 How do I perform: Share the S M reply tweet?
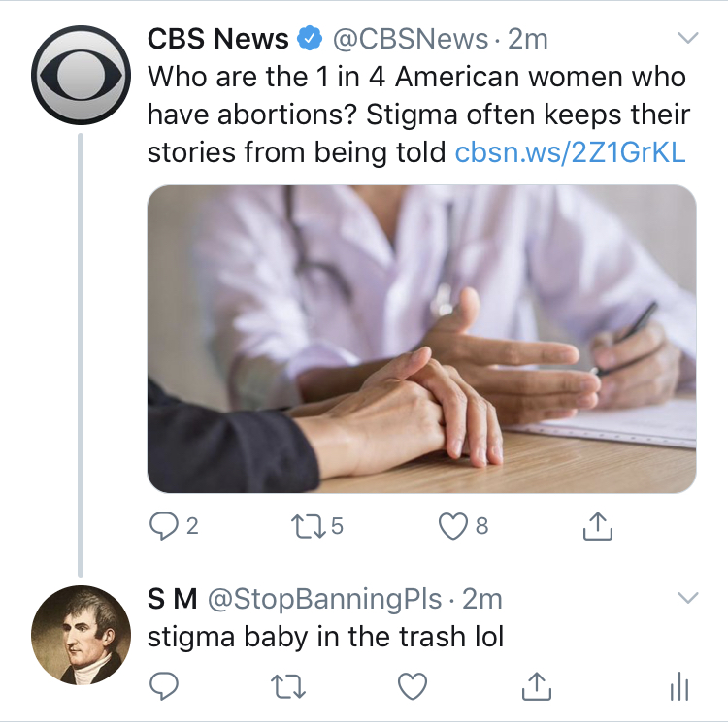537,686
